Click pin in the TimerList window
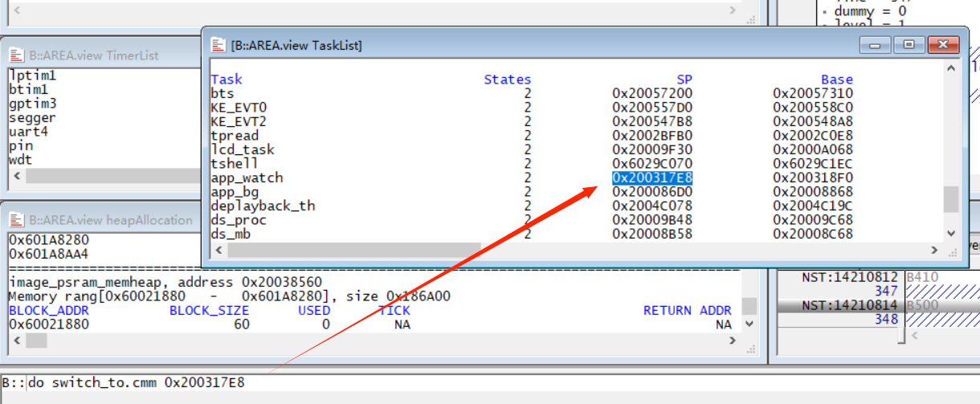This screenshot has width=980, height=404. [21, 146]
